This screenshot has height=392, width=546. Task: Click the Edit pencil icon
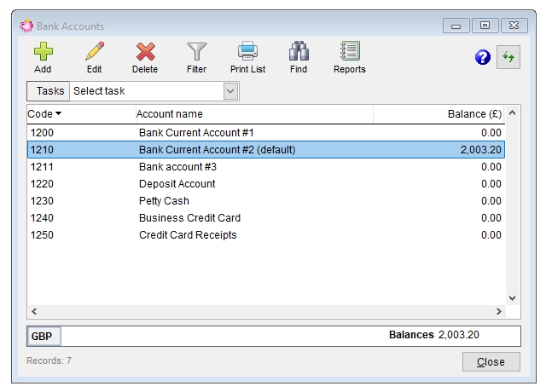95,51
